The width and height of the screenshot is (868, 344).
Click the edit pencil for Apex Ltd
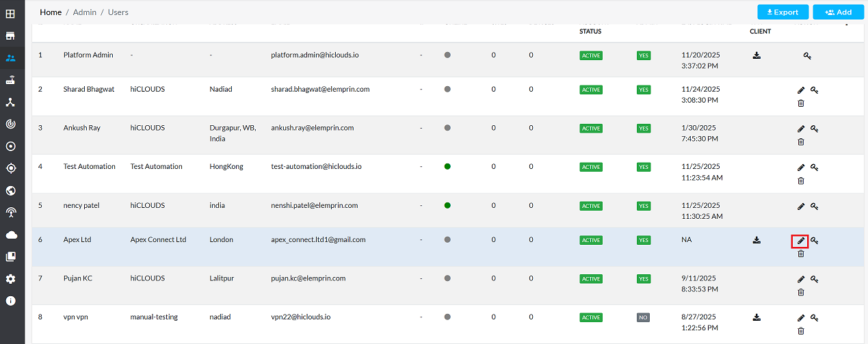click(800, 241)
